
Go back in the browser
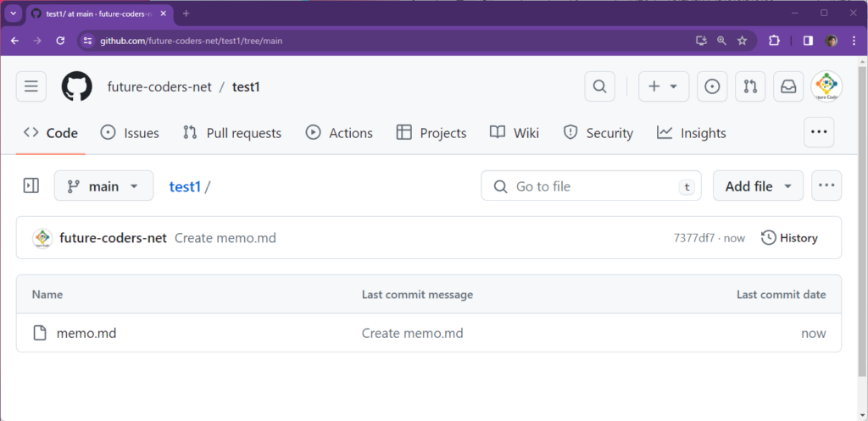click(14, 41)
